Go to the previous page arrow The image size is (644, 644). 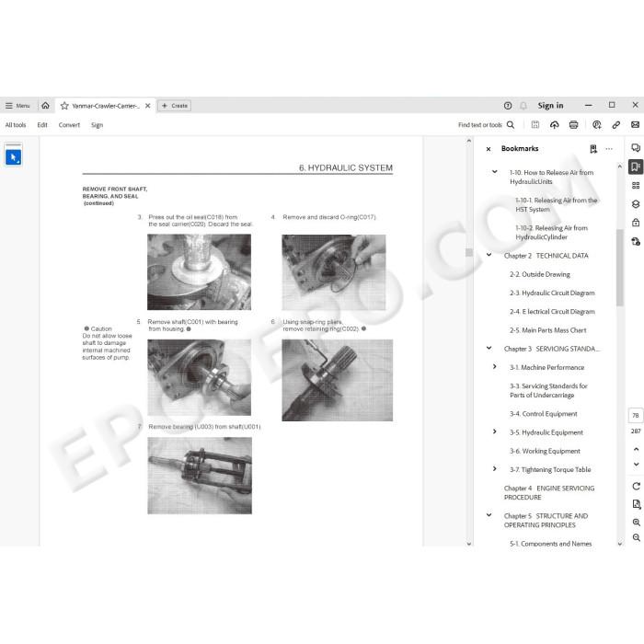636,449
